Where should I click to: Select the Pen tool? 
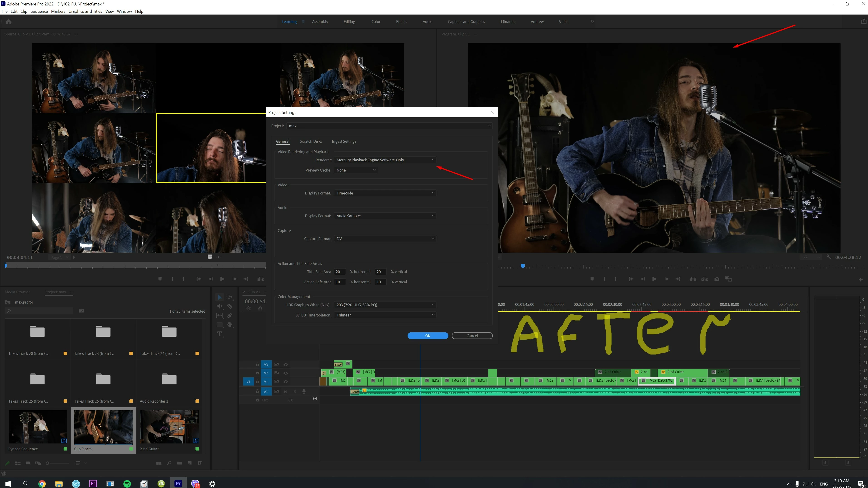click(x=230, y=316)
